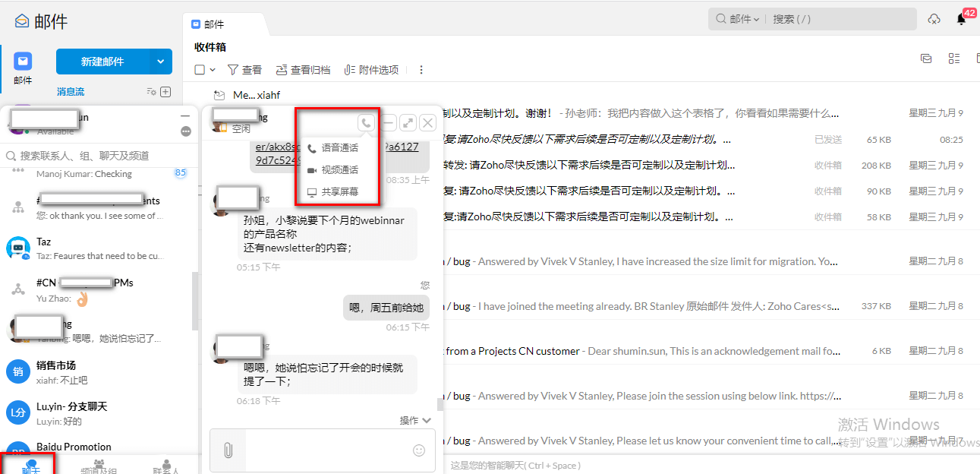Open the more options three-dot toolbar icon
Image resolution: width=980 pixels, height=474 pixels.
(x=421, y=70)
